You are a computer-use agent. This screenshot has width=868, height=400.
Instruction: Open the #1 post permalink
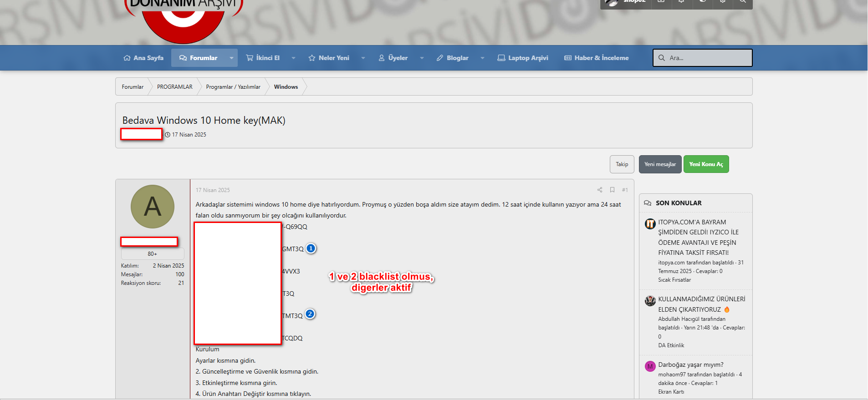(x=625, y=190)
